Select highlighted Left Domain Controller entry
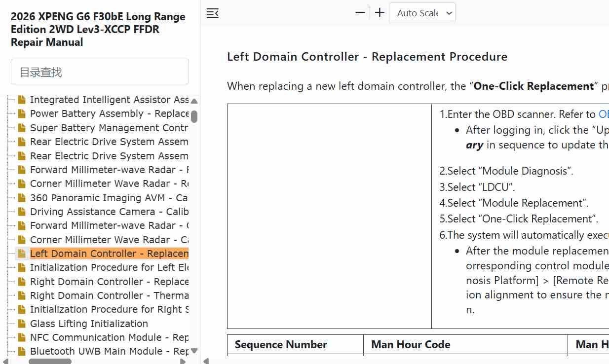609x364 pixels. (x=109, y=254)
